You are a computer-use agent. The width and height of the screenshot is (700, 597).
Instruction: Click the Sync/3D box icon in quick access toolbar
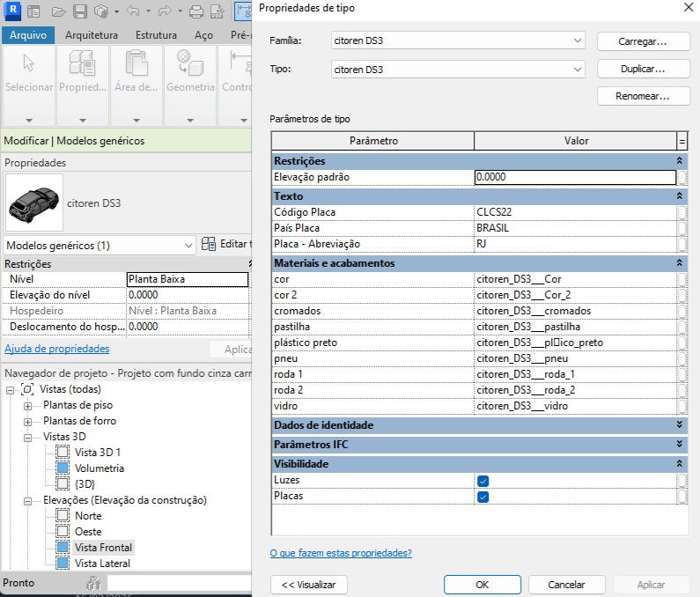101,11
